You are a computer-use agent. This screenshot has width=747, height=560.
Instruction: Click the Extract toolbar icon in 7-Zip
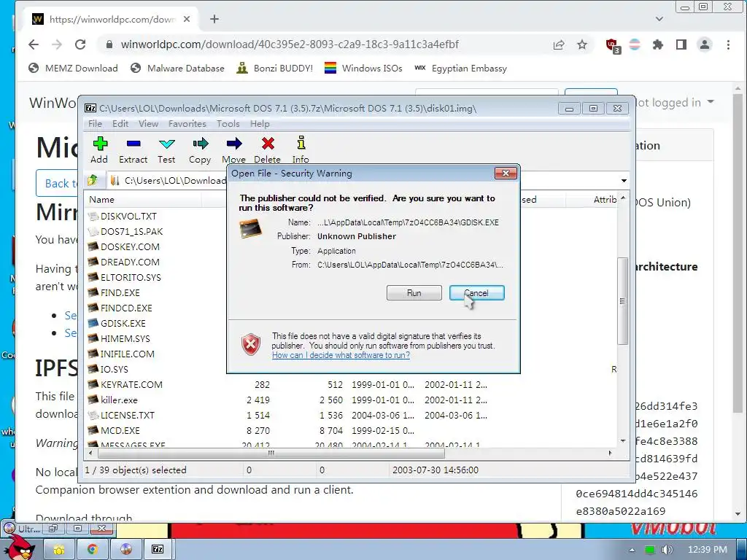point(133,144)
